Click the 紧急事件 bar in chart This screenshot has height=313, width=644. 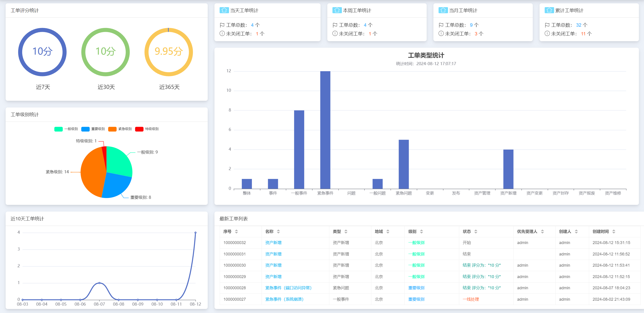[325, 130]
